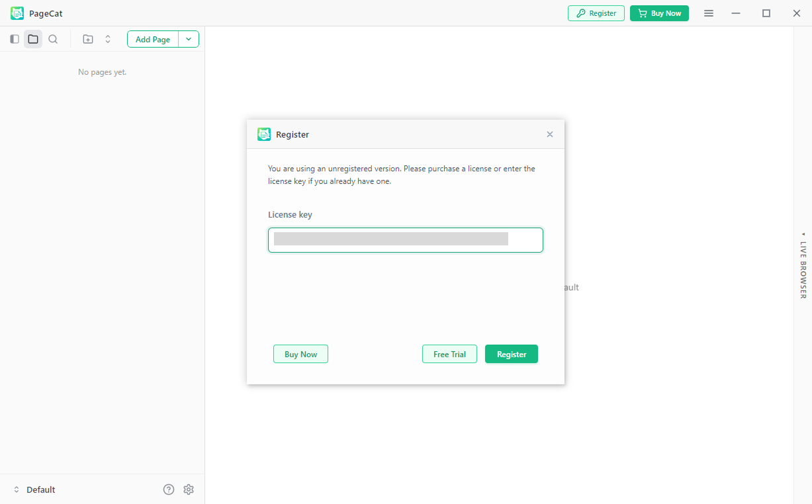Viewport: 812px width, 504px height.
Task: Click the Add Page button
Action: 153,39
